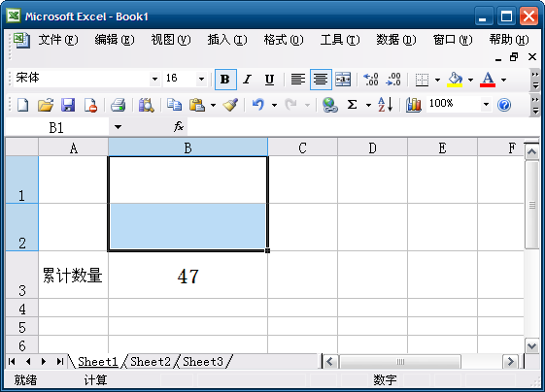This screenshot has height=392, width=545.
Task: Open Insert Hyperlink globe icon
Action: pos(329,105)
